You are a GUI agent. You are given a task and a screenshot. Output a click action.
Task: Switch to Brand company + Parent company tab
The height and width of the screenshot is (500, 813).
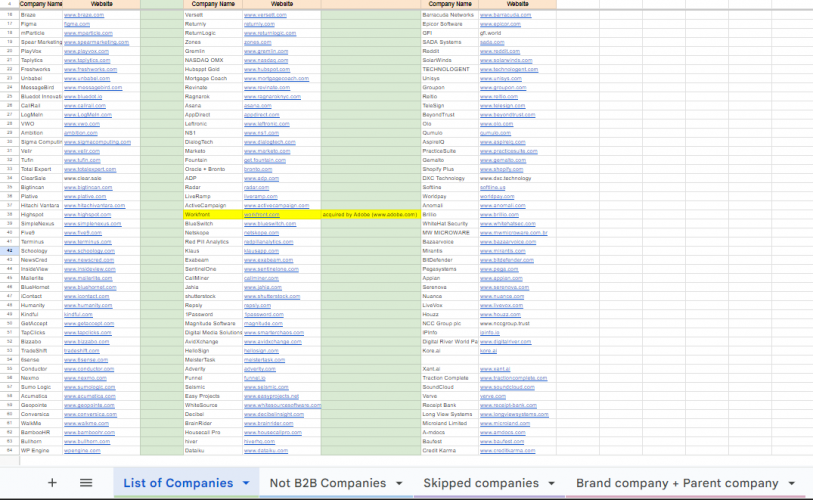click(x=677, y=483)
